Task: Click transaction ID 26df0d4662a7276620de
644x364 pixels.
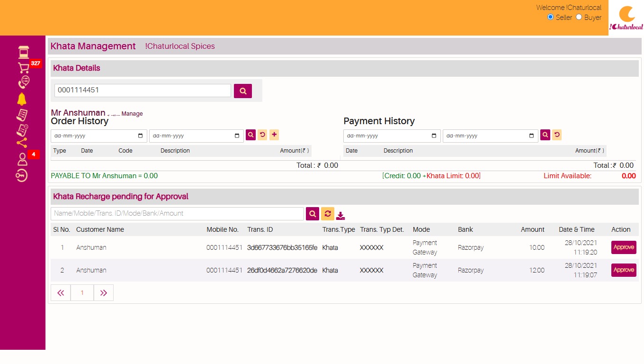Action: [x=282, y=270]
